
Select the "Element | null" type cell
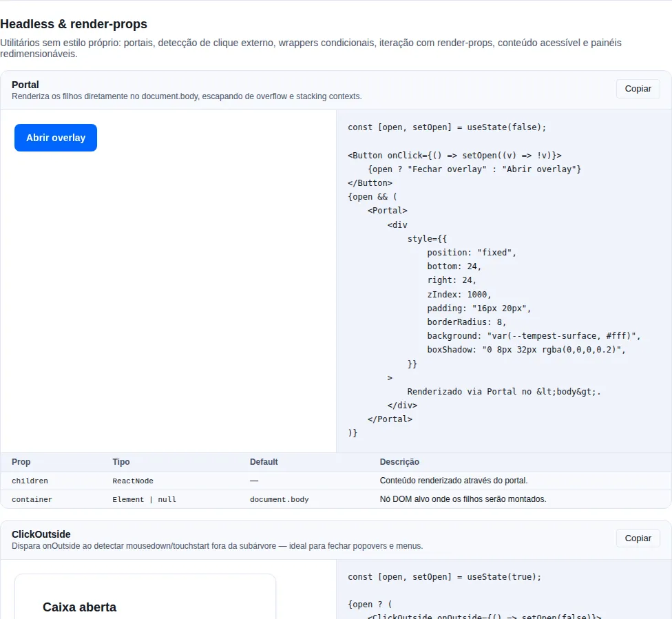tap(145, 499)
